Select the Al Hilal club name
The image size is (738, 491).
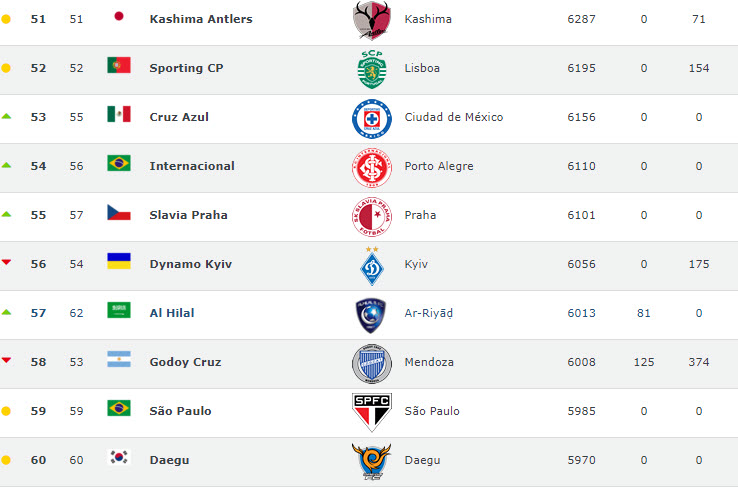tap(172, 313)
